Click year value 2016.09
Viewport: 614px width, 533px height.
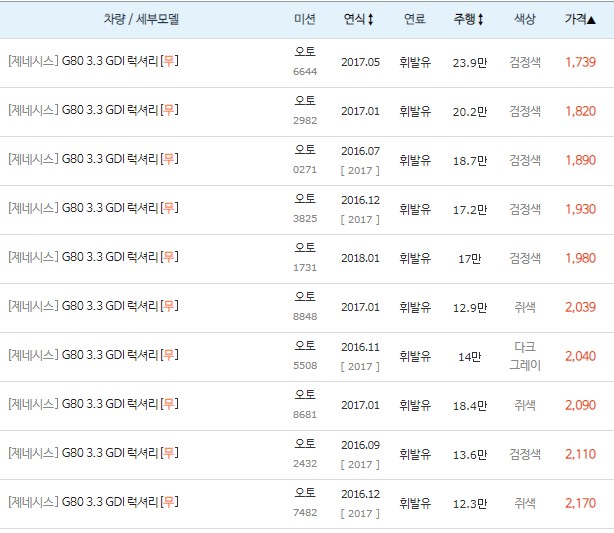(360, 444)
